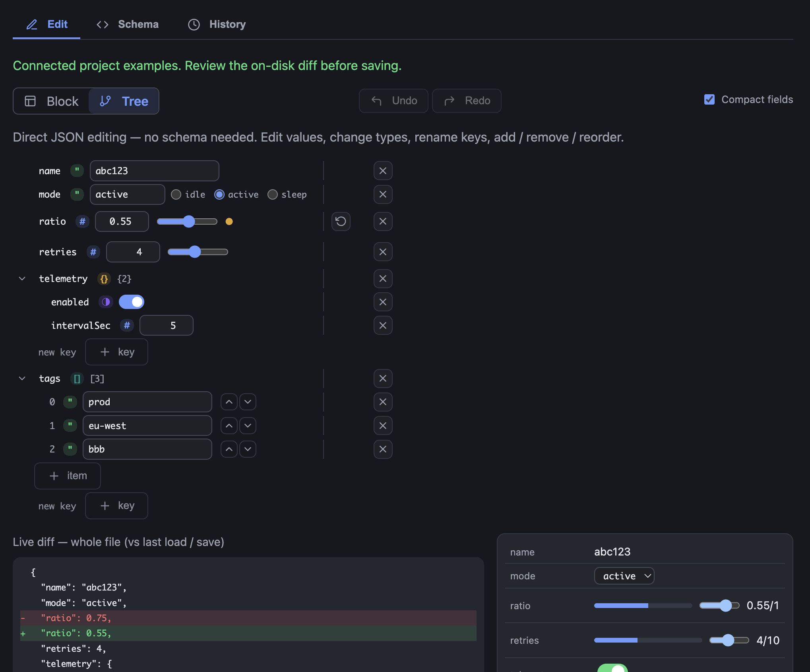Open the mode dropdown in preview panel

624,576
